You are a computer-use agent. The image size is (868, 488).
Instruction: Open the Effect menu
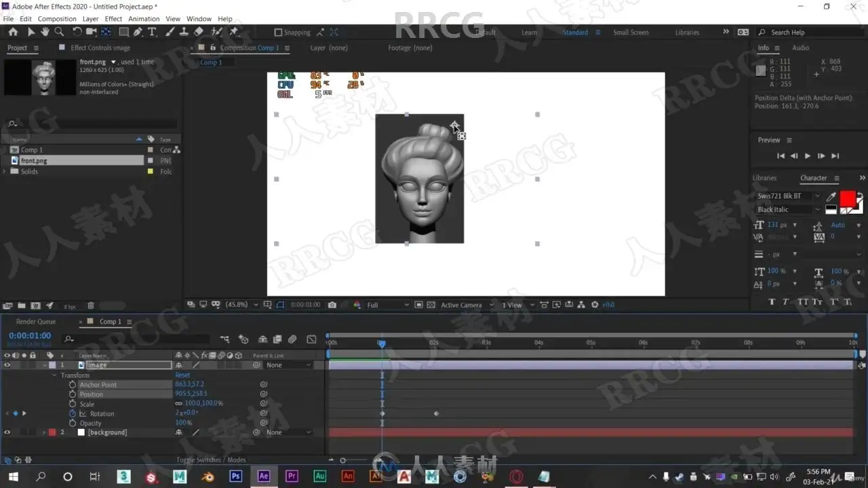point(114,19)
